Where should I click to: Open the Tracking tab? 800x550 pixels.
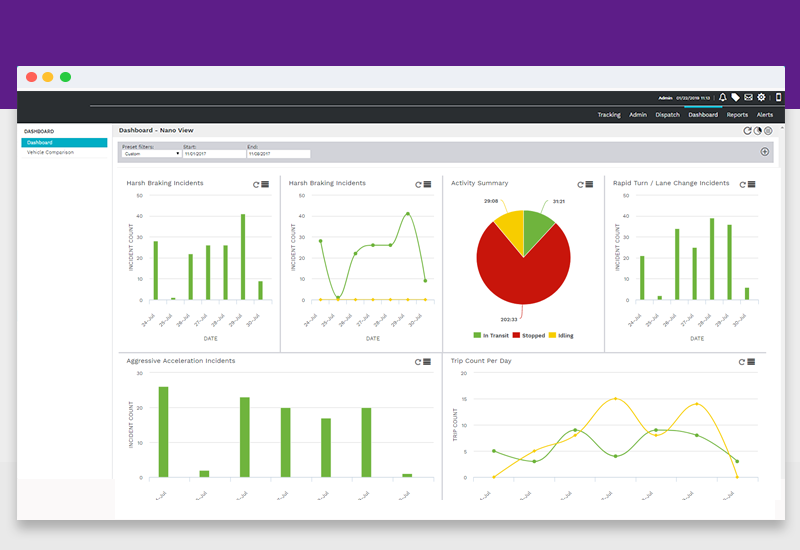(x=609, y=115)
